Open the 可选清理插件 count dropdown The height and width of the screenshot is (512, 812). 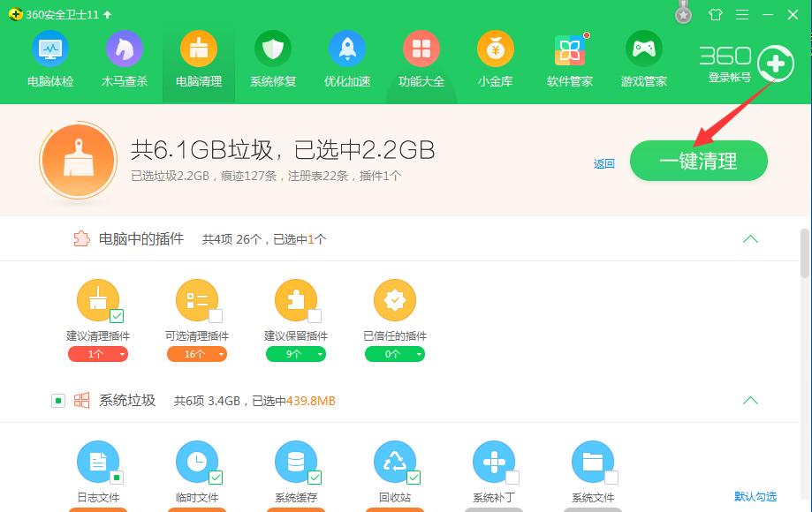click(x=220, y=354)
